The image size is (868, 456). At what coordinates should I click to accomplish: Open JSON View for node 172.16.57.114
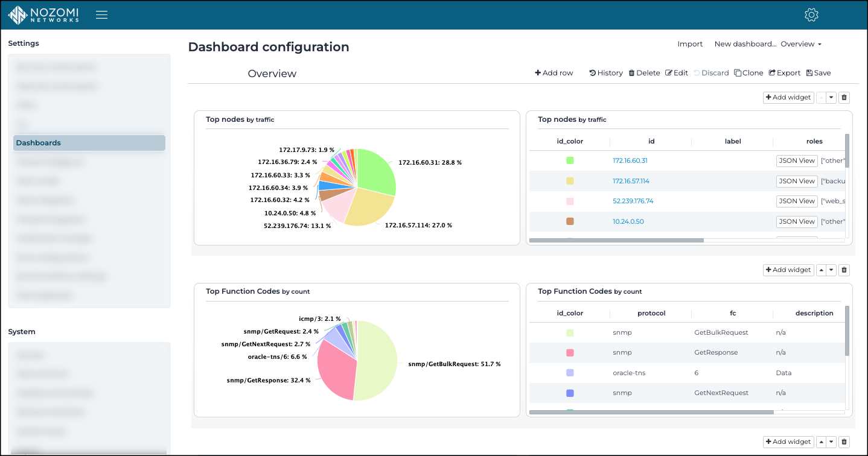point(797,181)
